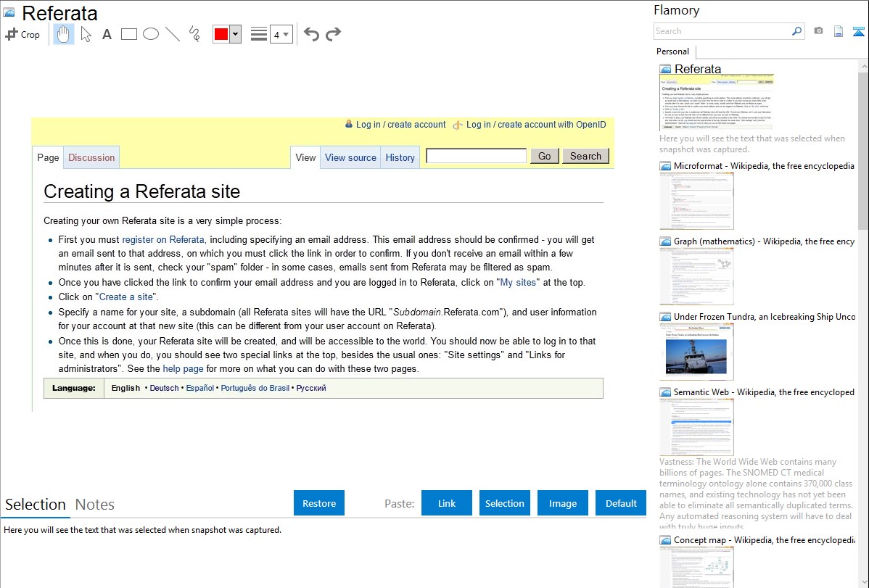Click the camera capture icon

(x=818, y=31)
